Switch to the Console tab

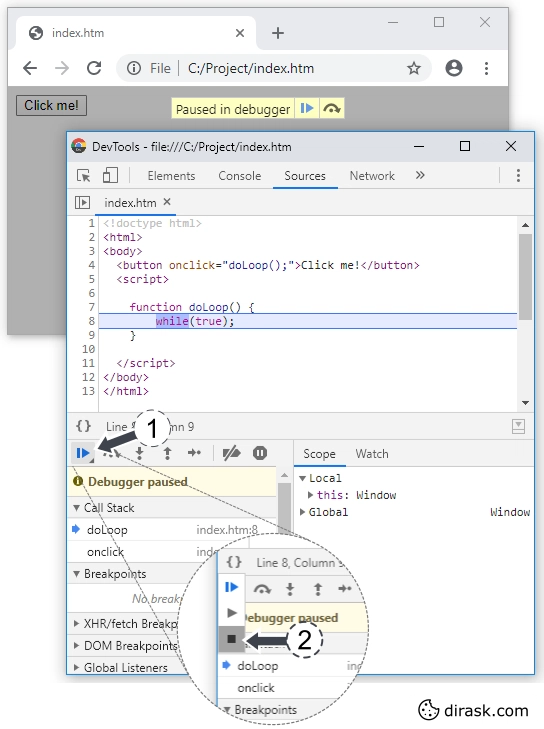pos(240,176)
